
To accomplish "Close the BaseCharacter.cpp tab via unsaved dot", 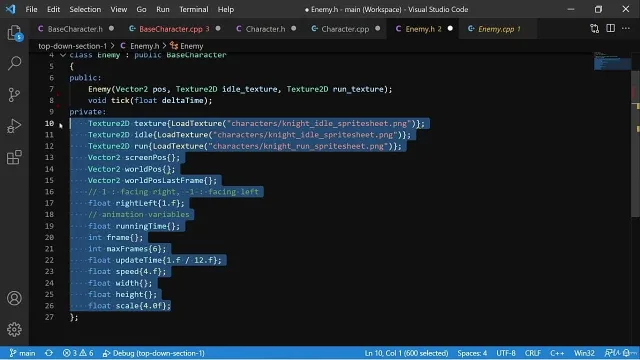I will (x=218, y=29).
